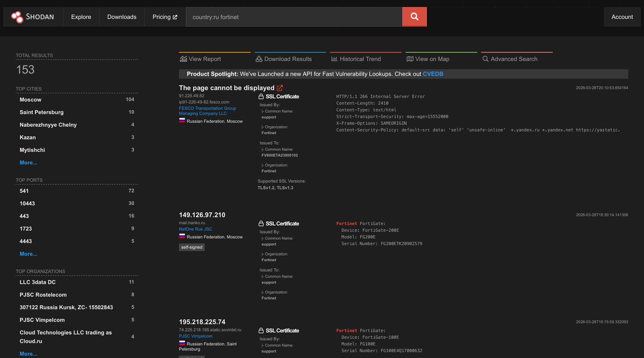
Task: Click the View Report chart icon
Action: [184, 59]
